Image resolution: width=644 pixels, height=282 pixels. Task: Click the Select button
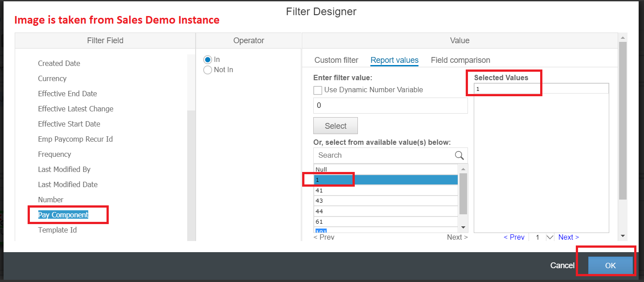pyautogui.click(x=336, y=126)
